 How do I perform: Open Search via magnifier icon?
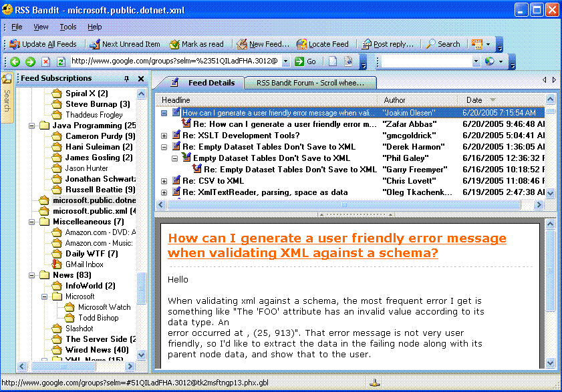430,44
